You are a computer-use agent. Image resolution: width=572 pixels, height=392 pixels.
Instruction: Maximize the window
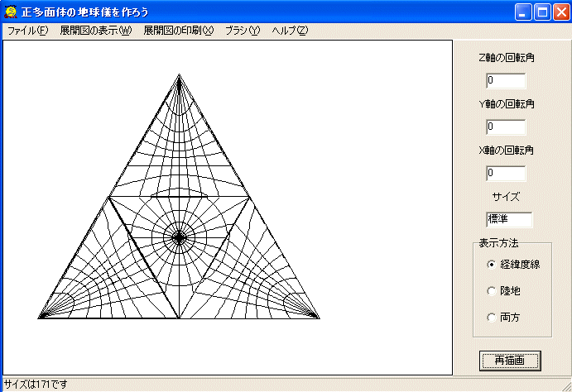(x=542, y=12)
